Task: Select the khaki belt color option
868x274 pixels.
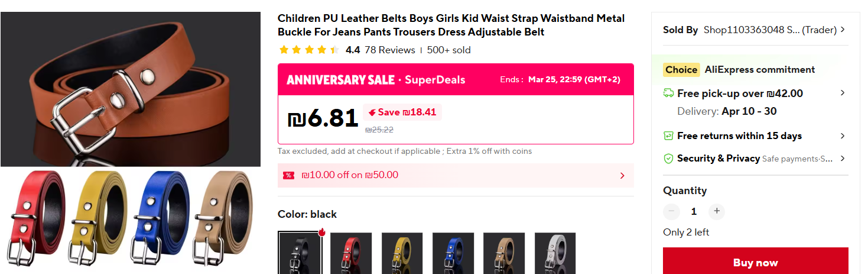Action: 504,253
